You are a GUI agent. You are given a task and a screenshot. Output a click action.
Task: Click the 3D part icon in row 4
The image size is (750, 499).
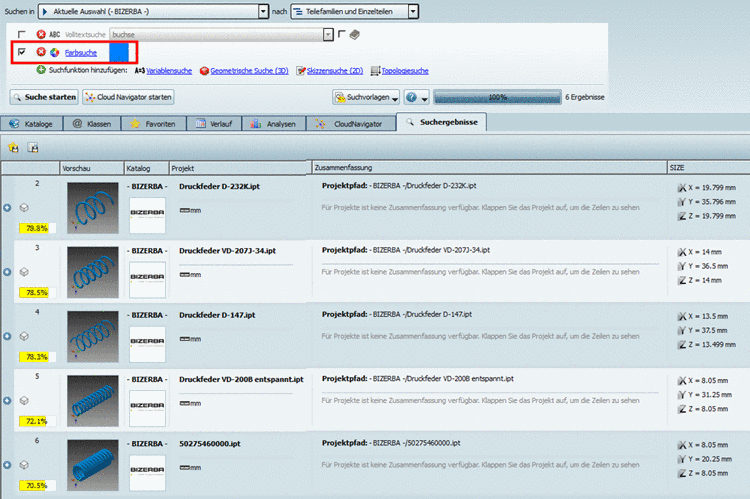24,336
